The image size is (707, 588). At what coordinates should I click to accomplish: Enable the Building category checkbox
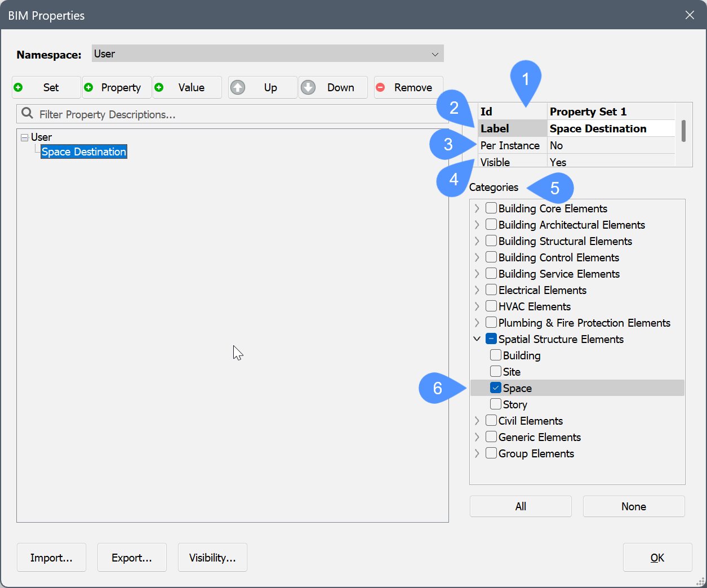[x=496, y=355]
